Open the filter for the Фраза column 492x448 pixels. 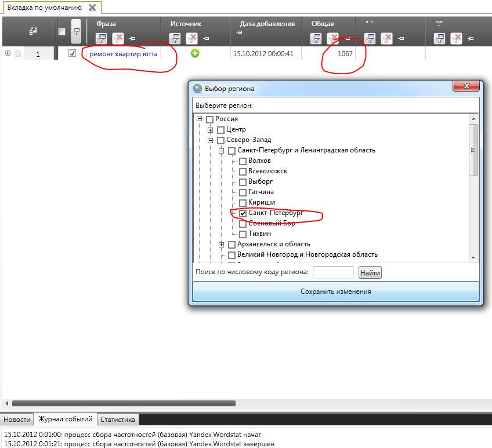[x=101, y=39]
